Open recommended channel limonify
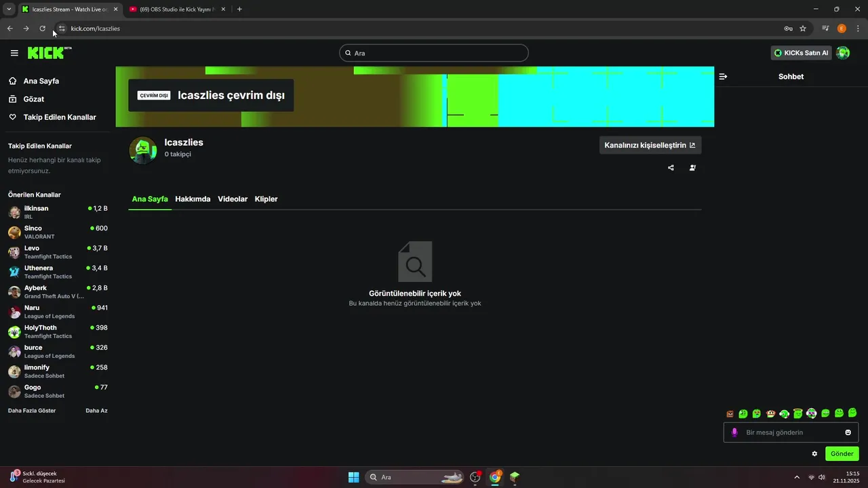This screenshot has width=868, height=488. (x=58, y=371)
